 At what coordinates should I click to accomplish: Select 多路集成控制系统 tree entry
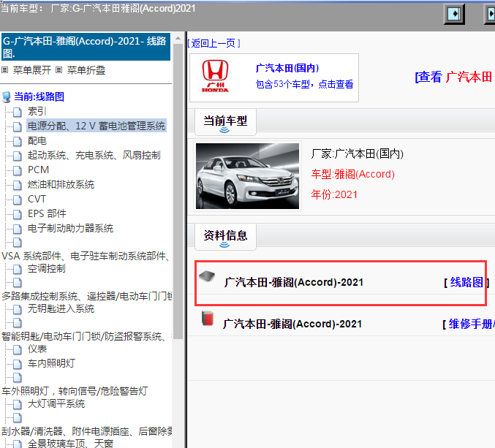(86, 296)
